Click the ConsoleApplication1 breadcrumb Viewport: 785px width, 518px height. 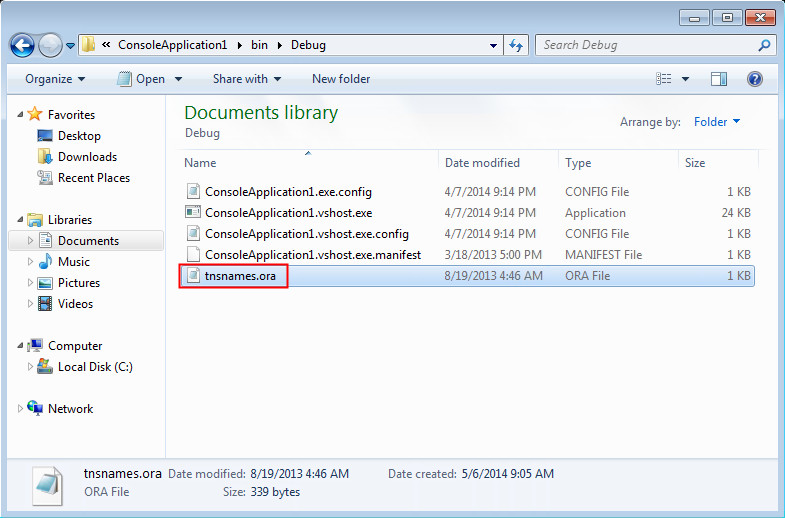[172, 45]
